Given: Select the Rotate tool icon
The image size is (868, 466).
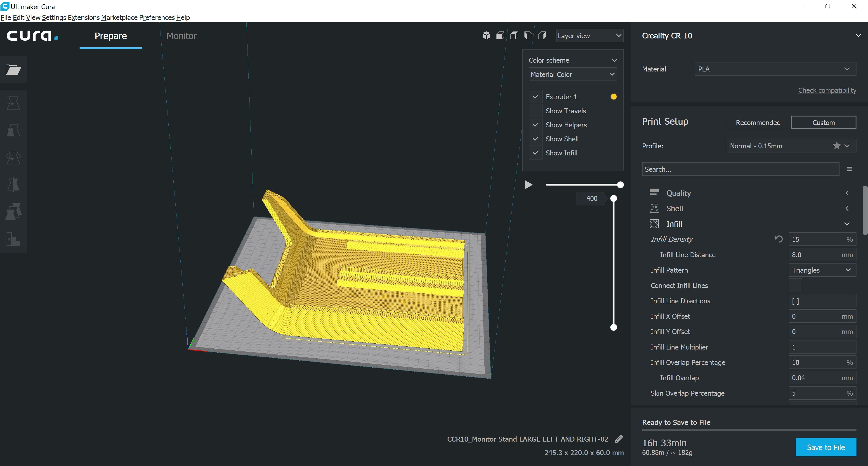Looking at the screenshot, I should [x=13, y=157].
